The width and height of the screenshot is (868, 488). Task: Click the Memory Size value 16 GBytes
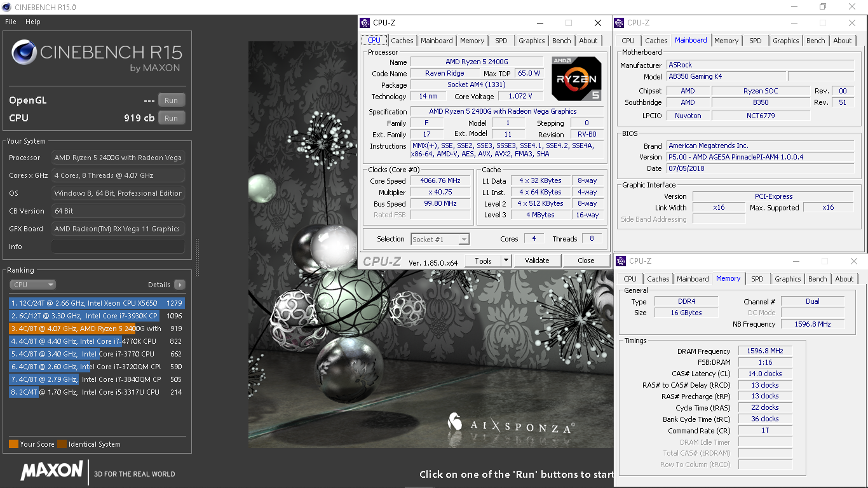pyautogui.click(x=686, y=313)
